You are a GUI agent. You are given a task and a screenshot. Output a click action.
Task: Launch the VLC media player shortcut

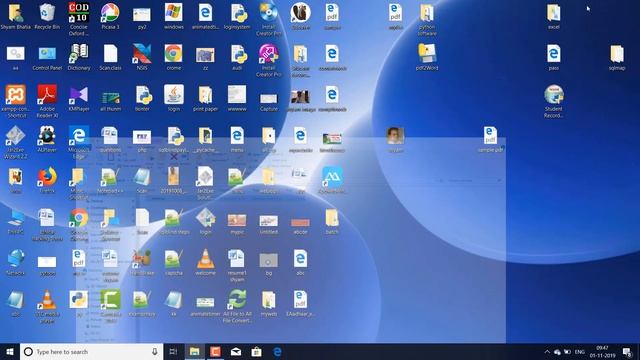[x=47, y=306]
